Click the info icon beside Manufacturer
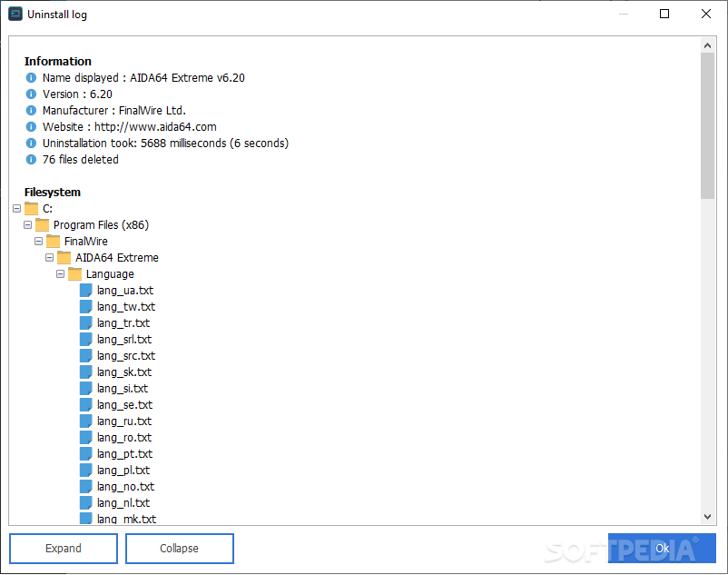Screen dimensions: 728x575 pyautogui.click(x=31, y=111)
